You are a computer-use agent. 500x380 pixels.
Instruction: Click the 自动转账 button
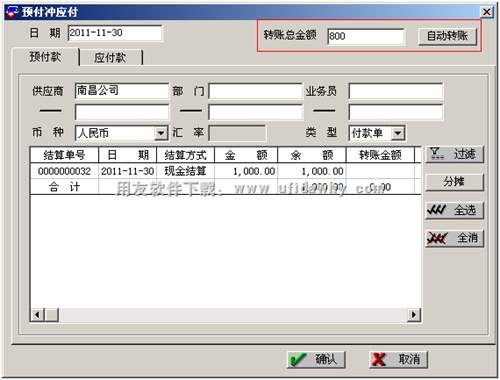(x=447, y=36)
